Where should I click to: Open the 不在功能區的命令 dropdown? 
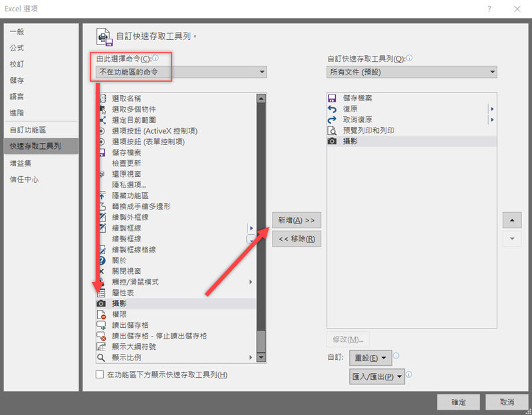181,72
